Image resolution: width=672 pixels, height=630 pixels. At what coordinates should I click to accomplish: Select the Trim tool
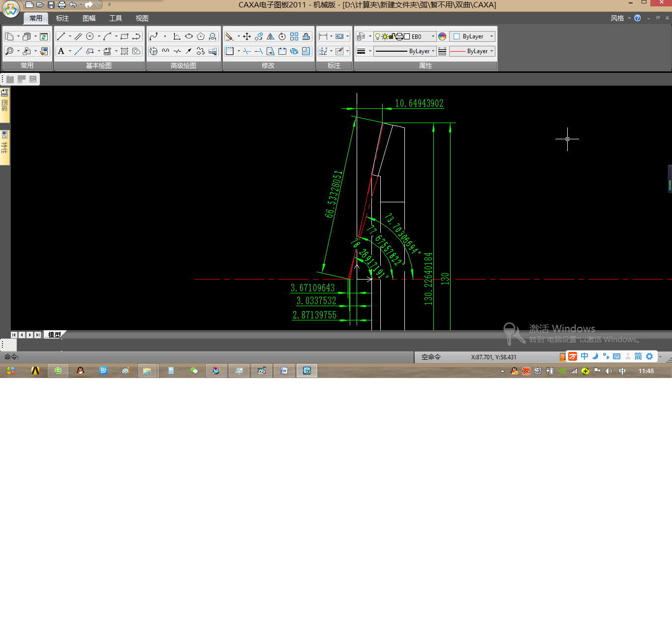[247, 51]
